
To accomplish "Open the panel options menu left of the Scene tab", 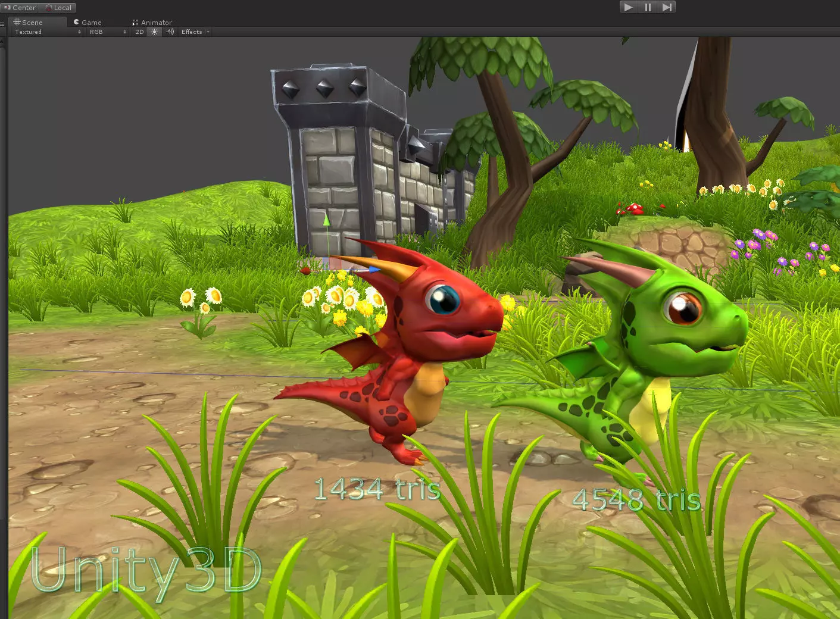I will pyautogui.click(x=3, y=23).
